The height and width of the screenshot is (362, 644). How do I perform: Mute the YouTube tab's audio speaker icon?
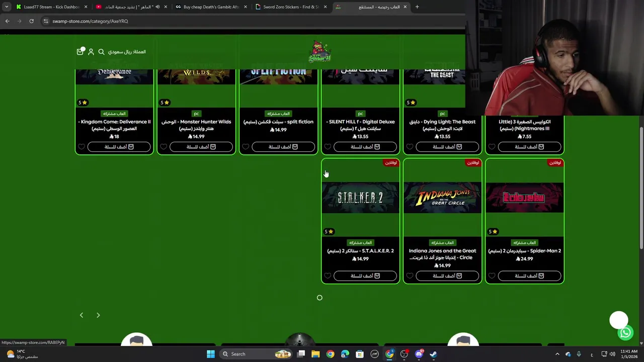(157, 7)
